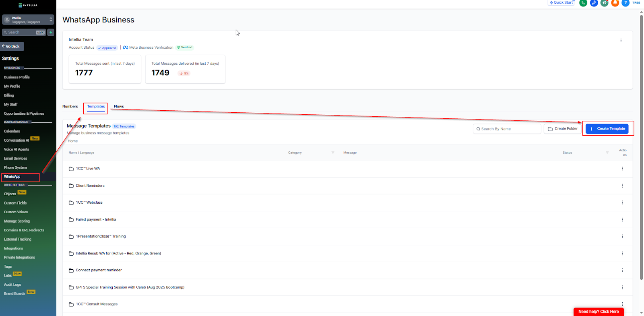Open actions menu for GPTS Special Training Session
The image size is (644, 316).
(x=622, y=287)
